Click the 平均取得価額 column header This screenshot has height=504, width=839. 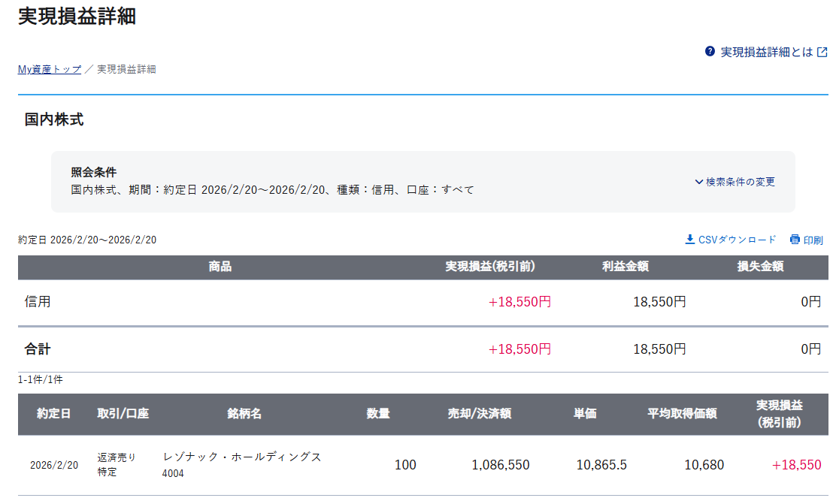pos(682,414)
